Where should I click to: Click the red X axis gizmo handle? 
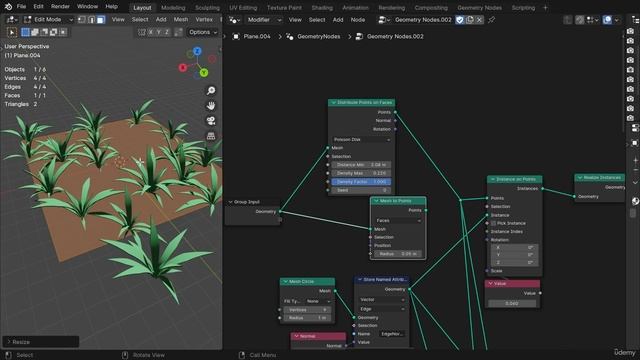183,67
